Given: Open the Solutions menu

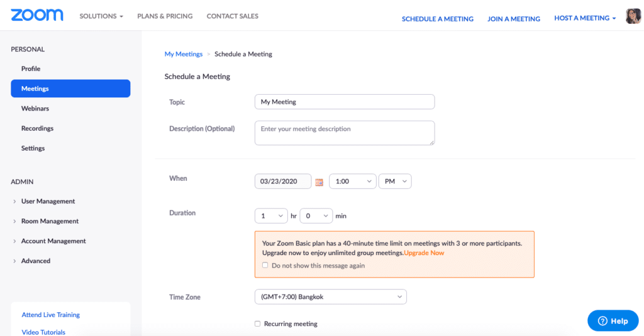Looking at the screenshot, I should (101, 16).
